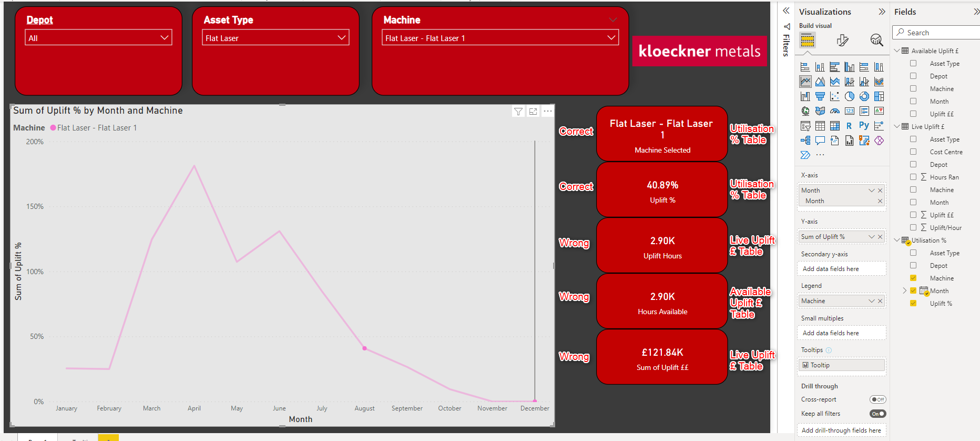Check the Hours Ran field checkbox
Screen dimensions: 980x441
pos(913,177)
